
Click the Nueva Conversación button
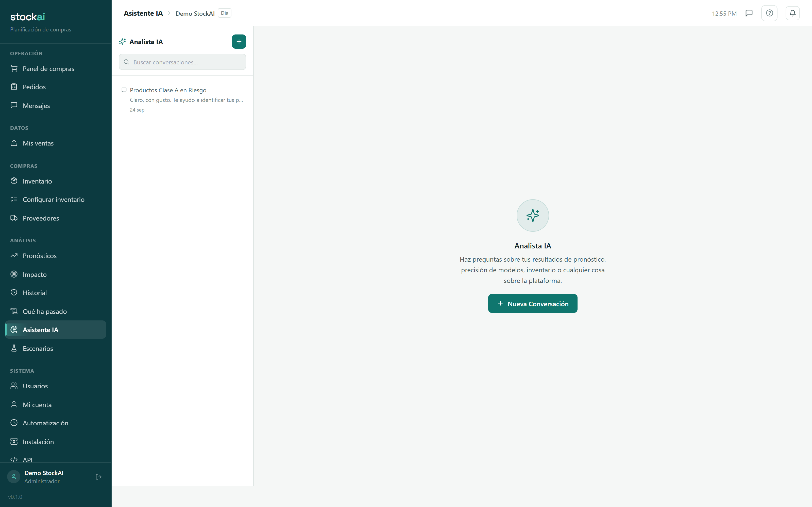[533, 303]
